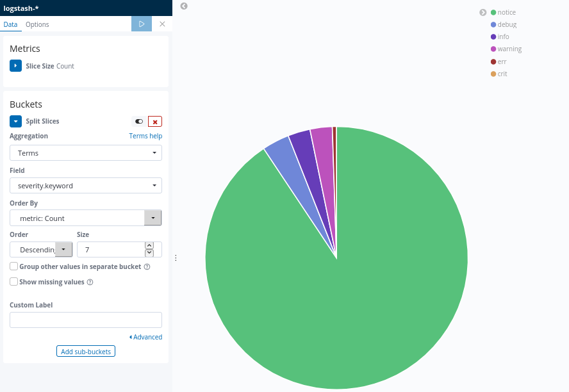This screenshot has width=569, height=392.
Task: Apply changes with the play button
Action: [x=142, y=24]
